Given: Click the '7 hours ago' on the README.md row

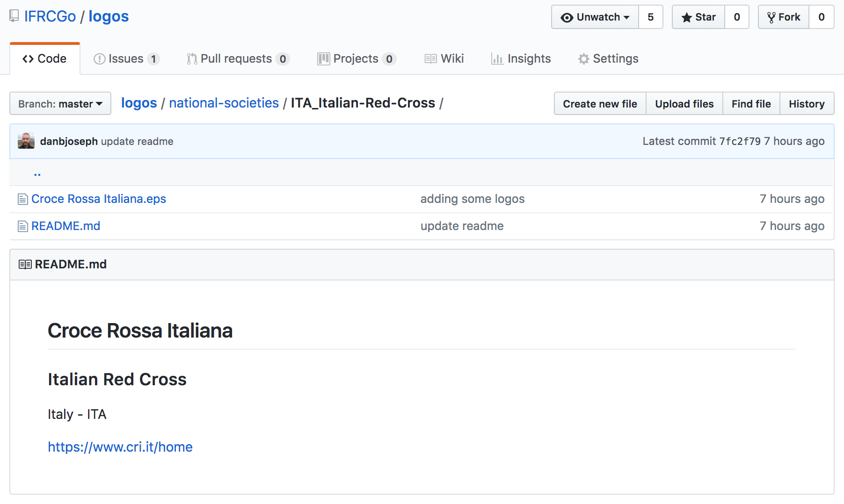Looking at the screenshot, I should 792,226.
